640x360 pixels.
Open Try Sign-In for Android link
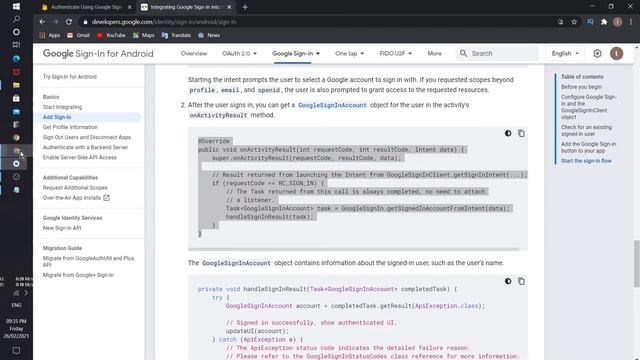coord(70,77)
